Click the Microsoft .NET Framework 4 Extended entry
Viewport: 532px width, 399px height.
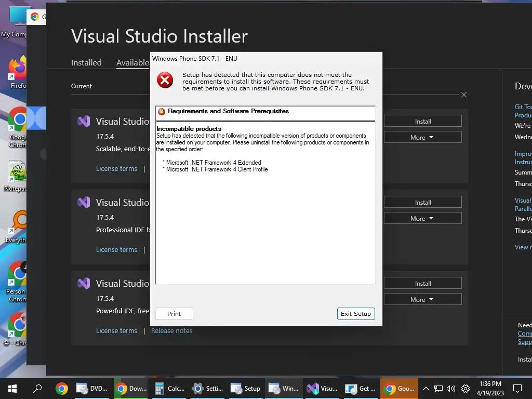[x=214, y=163]
